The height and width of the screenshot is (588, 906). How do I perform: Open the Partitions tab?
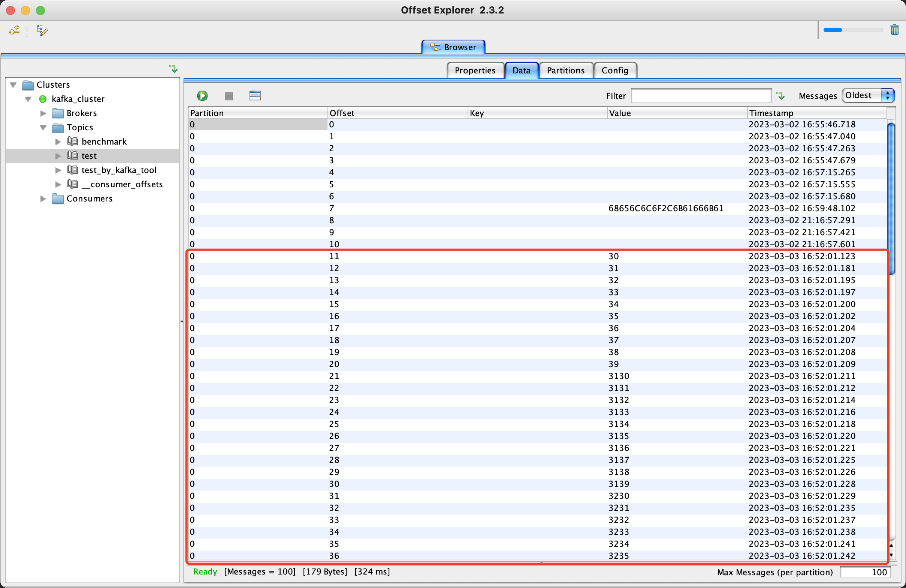565,70
